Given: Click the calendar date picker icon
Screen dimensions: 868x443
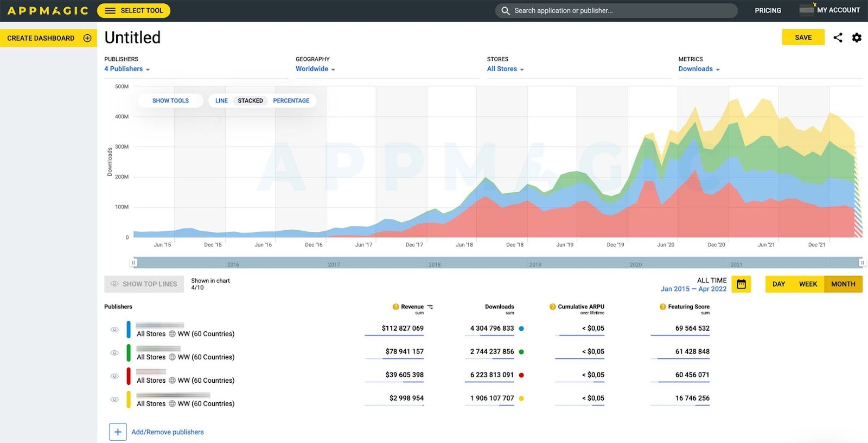Looking at the screenshot, I should click(741, 284).
